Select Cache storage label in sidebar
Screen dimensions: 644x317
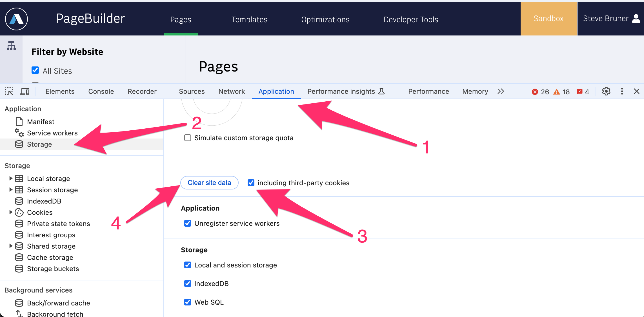coord(50,257)
